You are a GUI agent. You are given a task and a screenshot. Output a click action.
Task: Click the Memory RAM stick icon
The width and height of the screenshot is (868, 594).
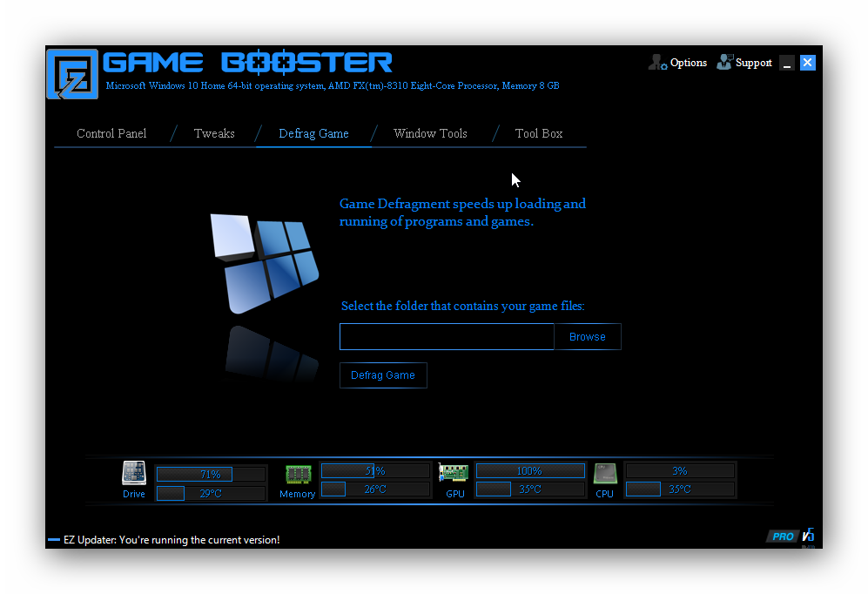[x=298, y=475]
